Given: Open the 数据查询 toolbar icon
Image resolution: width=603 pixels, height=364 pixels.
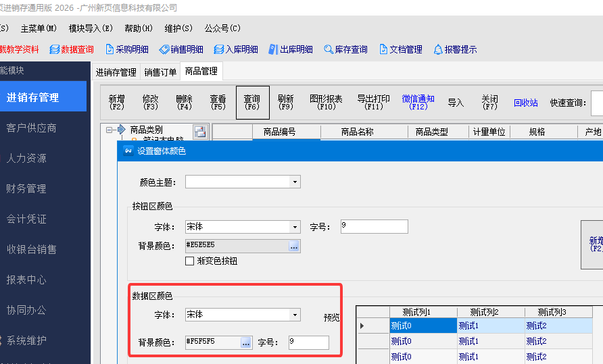Looking at the screenshot, I should [x=72, y=49].
